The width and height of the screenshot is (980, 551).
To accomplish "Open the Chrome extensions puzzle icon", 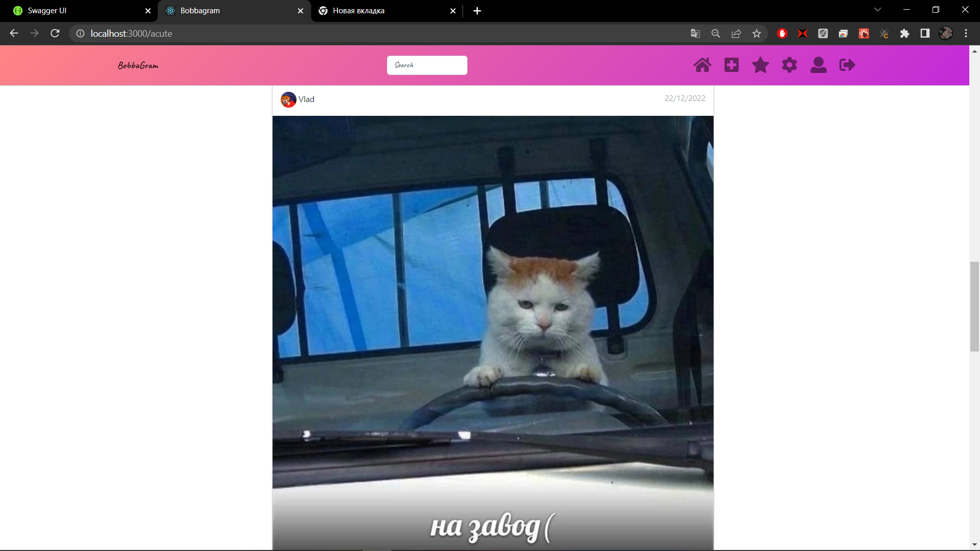I will pyautogui.click(x=904, y=34).
